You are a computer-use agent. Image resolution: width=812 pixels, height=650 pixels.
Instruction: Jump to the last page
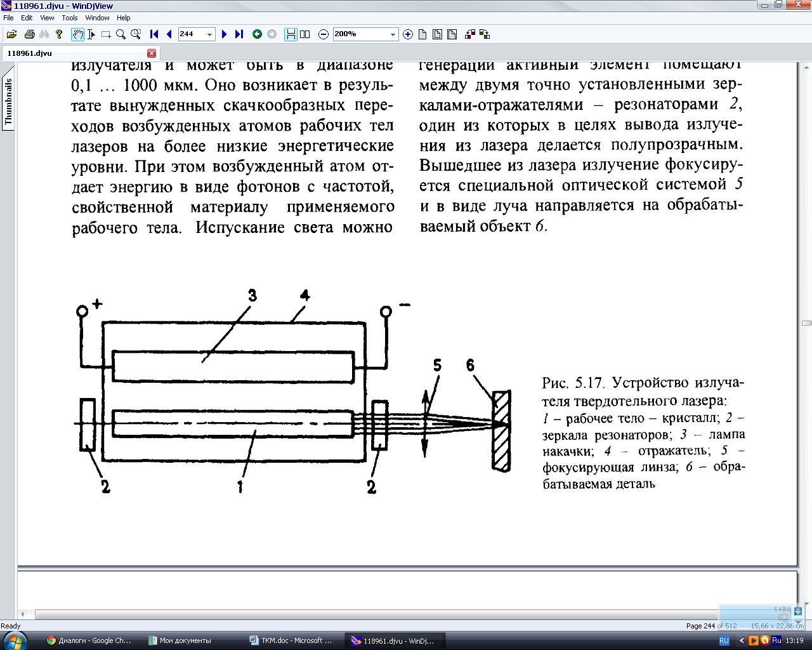tap(239, 34)
